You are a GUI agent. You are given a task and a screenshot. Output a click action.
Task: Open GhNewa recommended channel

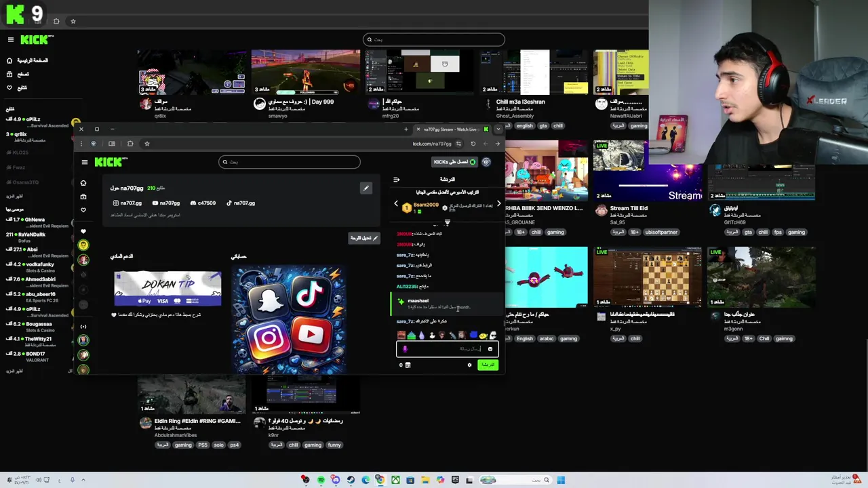(37, 222)
